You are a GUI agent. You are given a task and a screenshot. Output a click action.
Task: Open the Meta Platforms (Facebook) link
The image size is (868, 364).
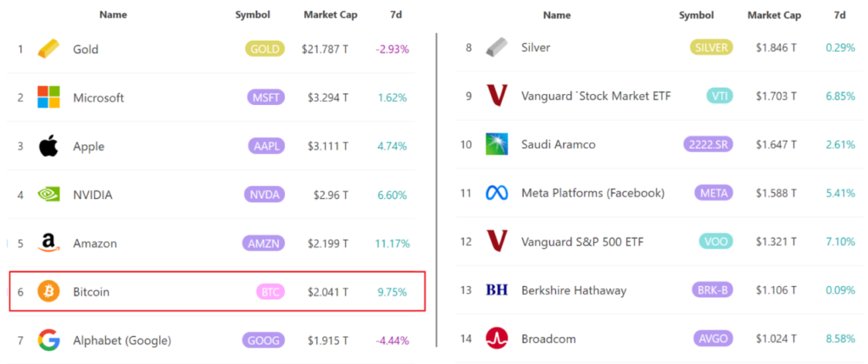(x=593, y=193)
